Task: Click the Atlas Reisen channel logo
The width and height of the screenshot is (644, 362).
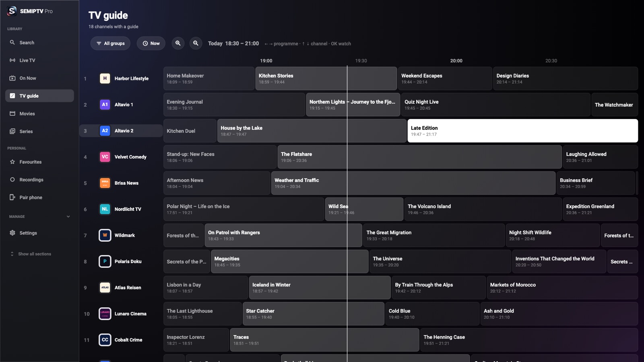Action: pyautogui.click(x=105, y=288)
